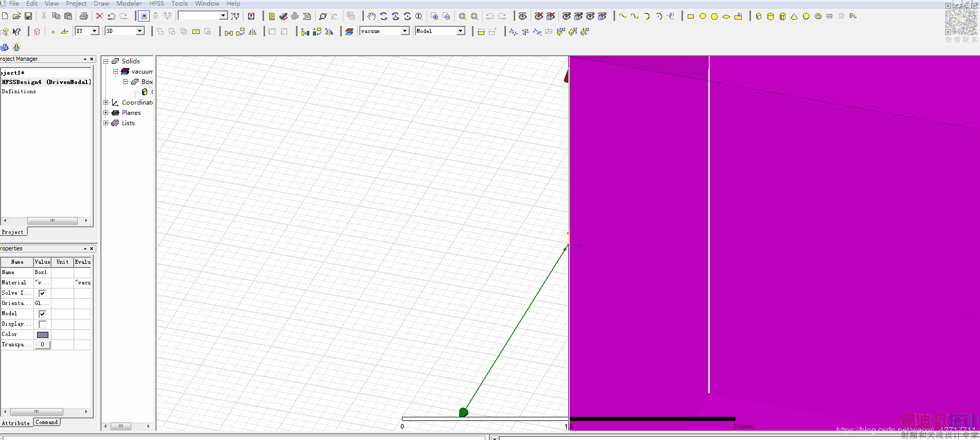Image resolution: width=980 pixels, height=440 pixels.
Task: Expand the Lists tree node
Action: 106,123
